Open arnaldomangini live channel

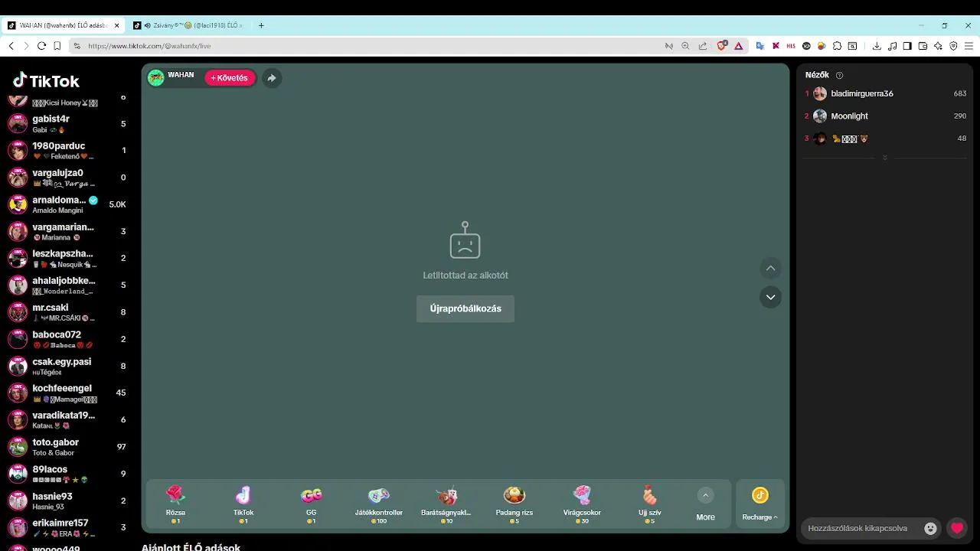[x=69, y=204]
